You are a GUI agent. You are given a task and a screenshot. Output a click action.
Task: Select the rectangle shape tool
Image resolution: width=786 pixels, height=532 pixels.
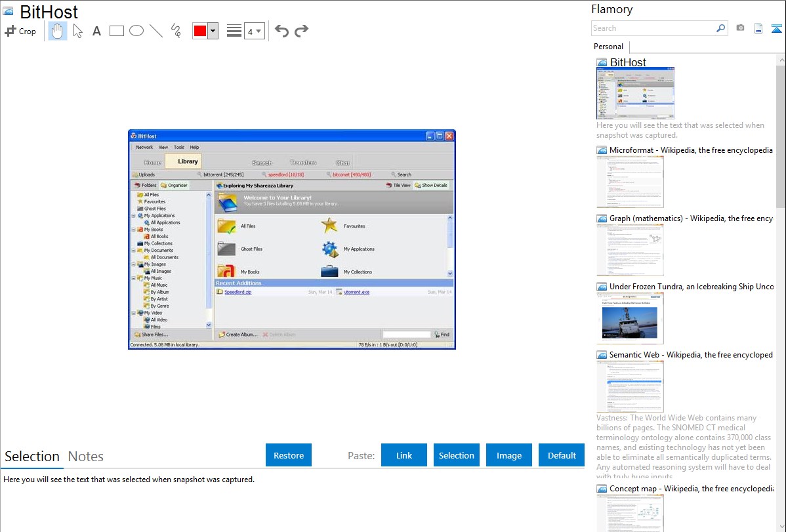pyautogui.click(x=116, y=31)
